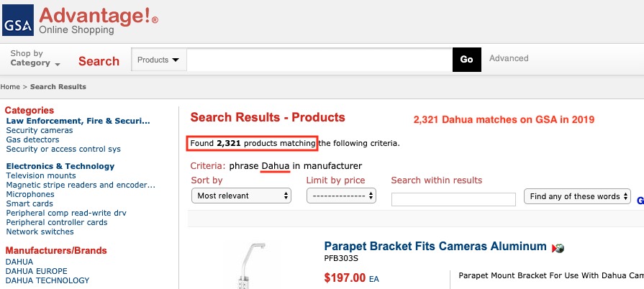Open the Shop by Category menu

(35, 58)
